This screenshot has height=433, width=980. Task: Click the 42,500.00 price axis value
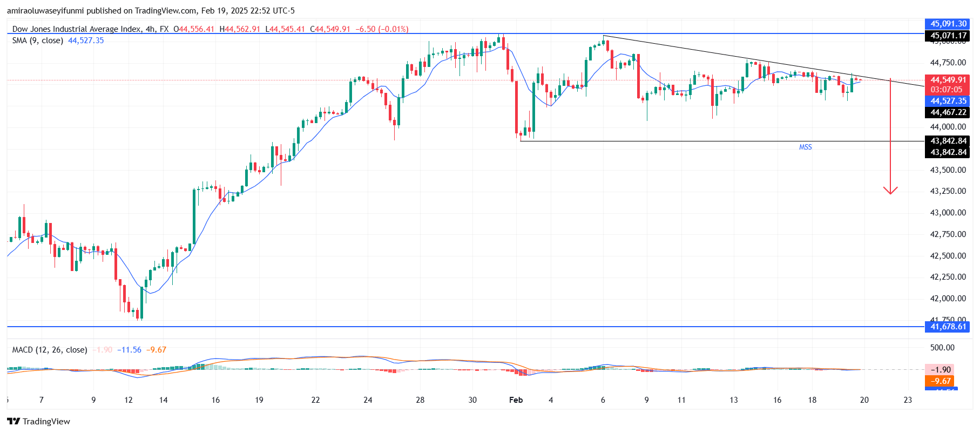(x=948, y=256)
